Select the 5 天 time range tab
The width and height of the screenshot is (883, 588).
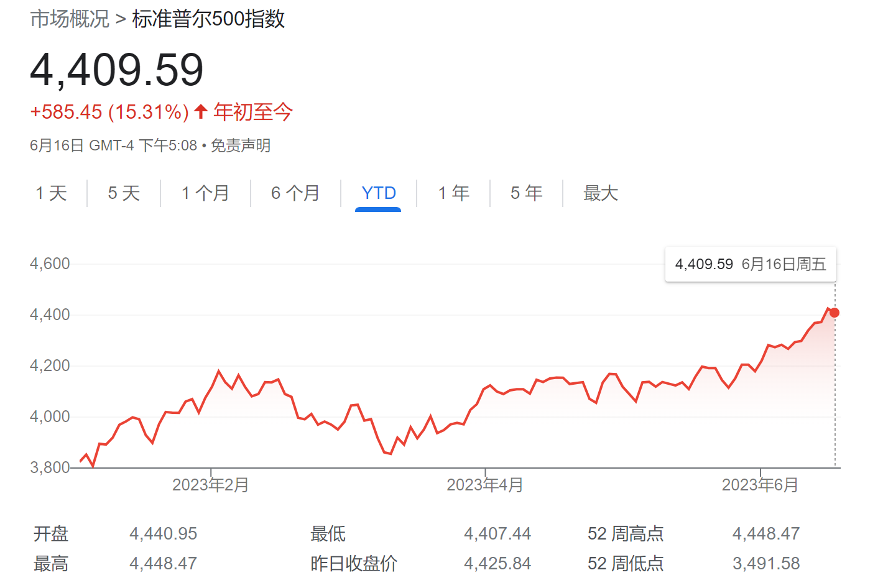click(x=124, y=193)
